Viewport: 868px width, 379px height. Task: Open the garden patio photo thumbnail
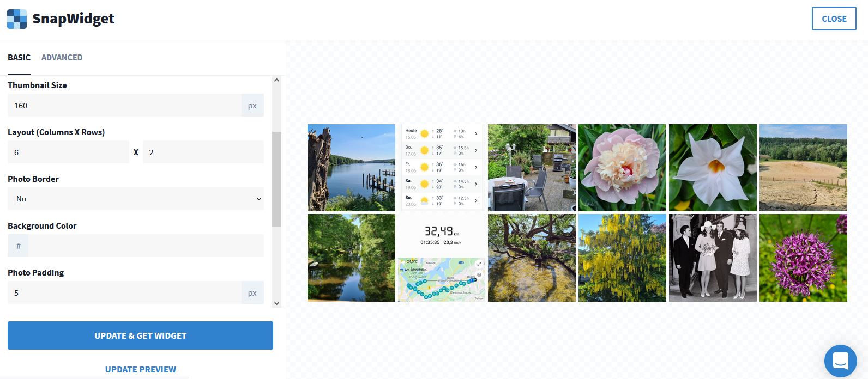coord(532,168)
